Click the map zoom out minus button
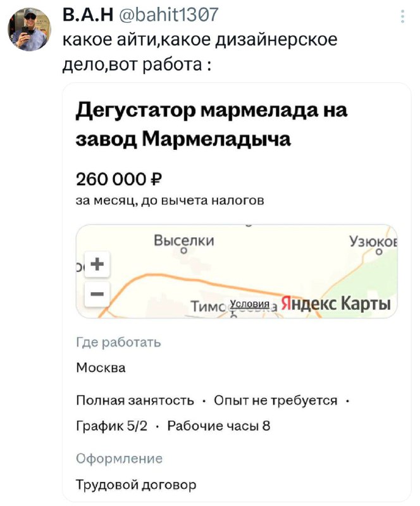 97,293
